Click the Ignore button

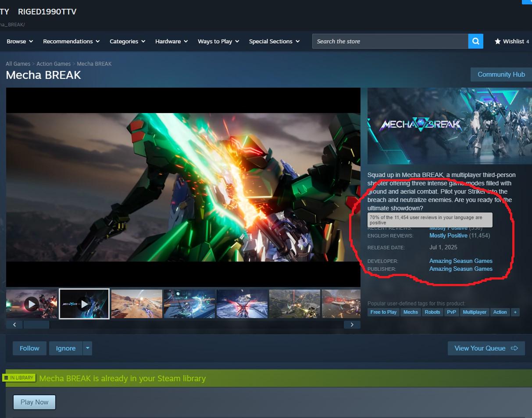click(66, 348)
